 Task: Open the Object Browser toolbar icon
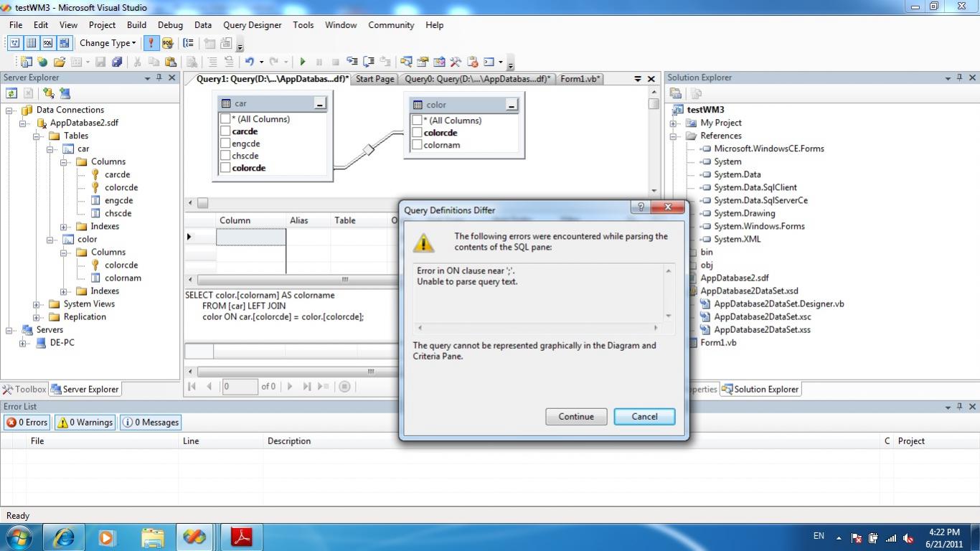point(439,62)
